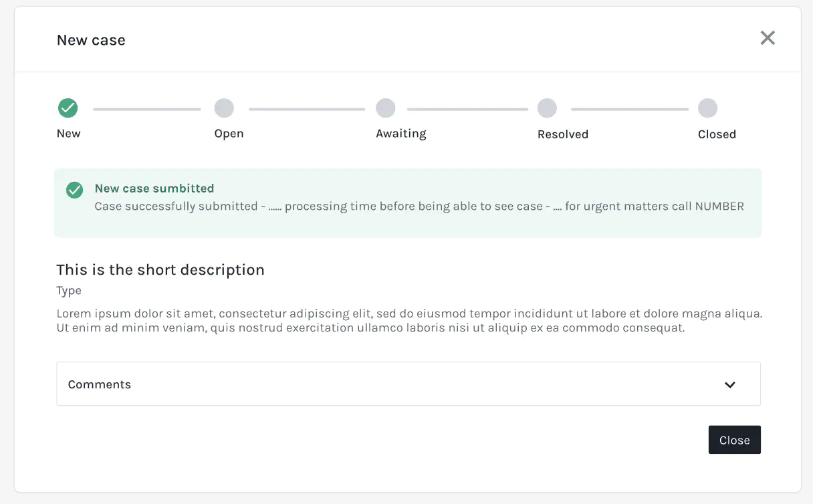Click the "New" step label
813x504 pixels.
pyautogui.click(x=68, y=134)
